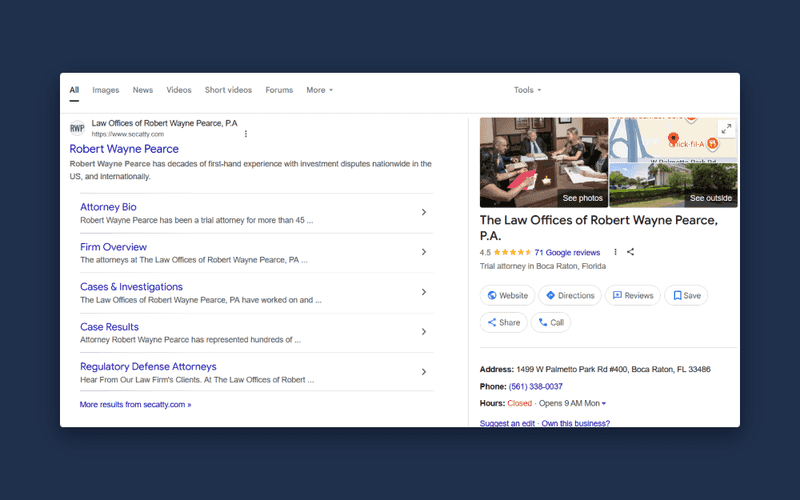800x500 pixels.
Task: Click the chevron on the Attorney Bio row
Action: point(423,212)
